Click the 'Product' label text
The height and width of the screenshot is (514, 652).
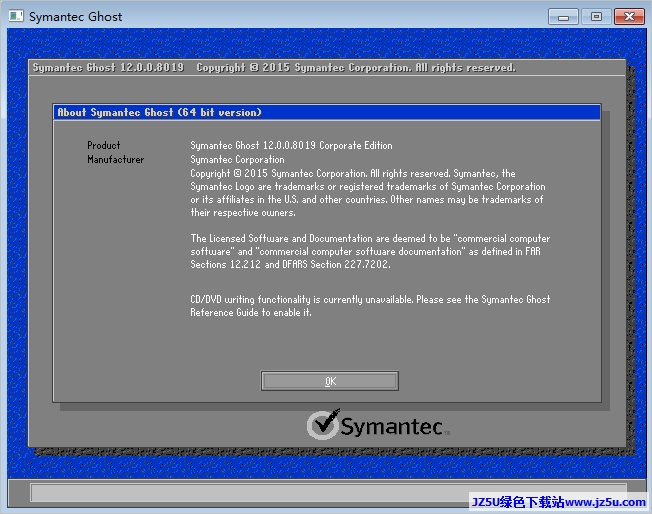[x=104, y=145]
